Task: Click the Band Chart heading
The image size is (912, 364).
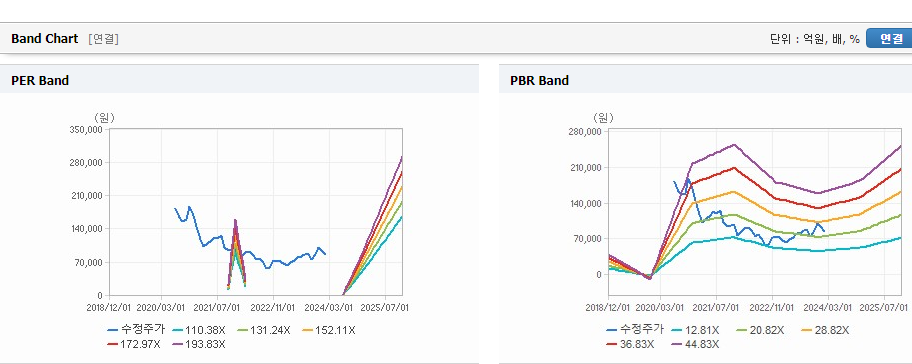Action: pos(44,39)
